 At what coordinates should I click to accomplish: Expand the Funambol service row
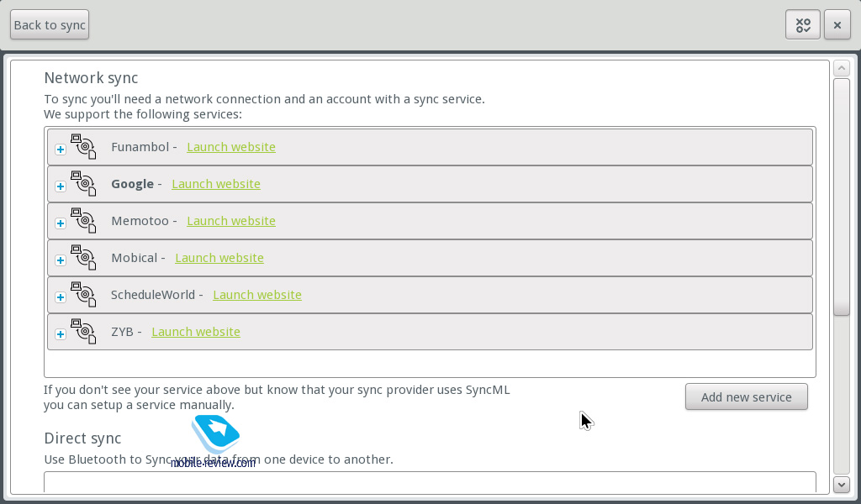pyautogui.click(x=61, y=150)
